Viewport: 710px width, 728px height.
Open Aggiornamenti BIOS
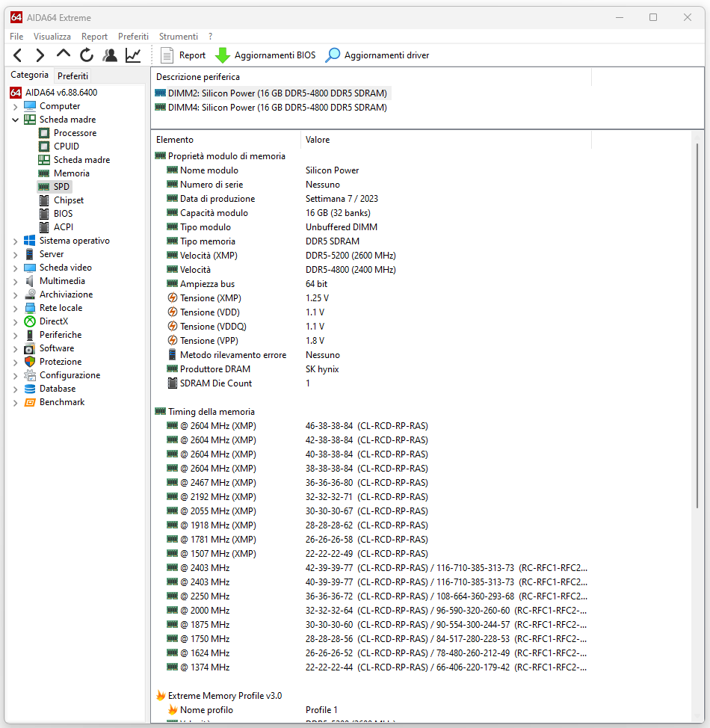265,55
